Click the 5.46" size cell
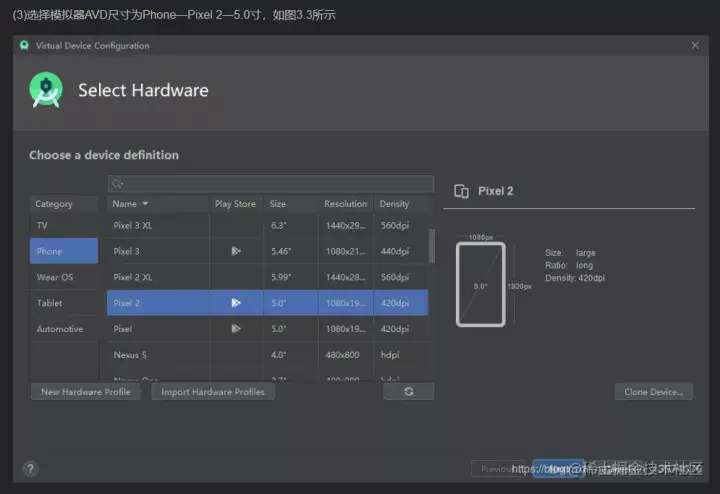The width and height of the screenshot is (720, 494). click(x=281, y=251)
